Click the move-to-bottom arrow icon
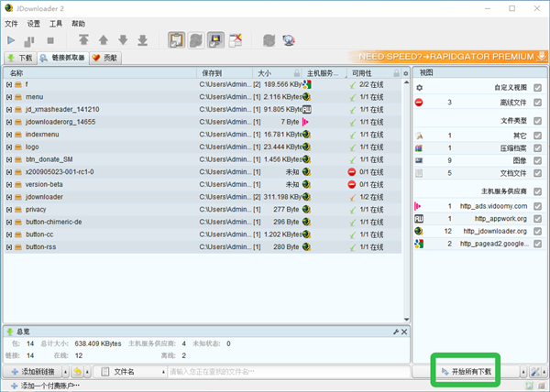 click(x=142, y=40)
